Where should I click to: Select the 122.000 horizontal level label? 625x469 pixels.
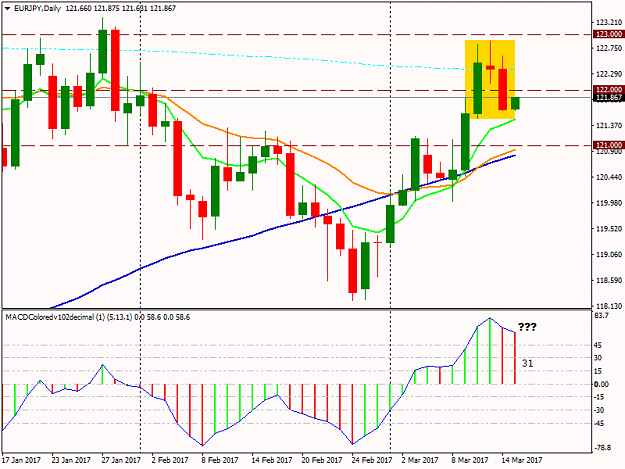coord(608,90)
